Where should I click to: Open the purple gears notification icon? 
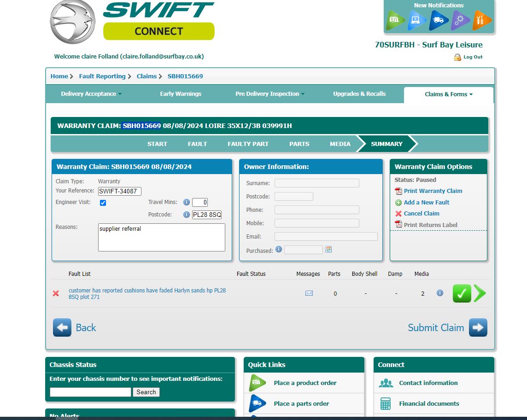460,20
